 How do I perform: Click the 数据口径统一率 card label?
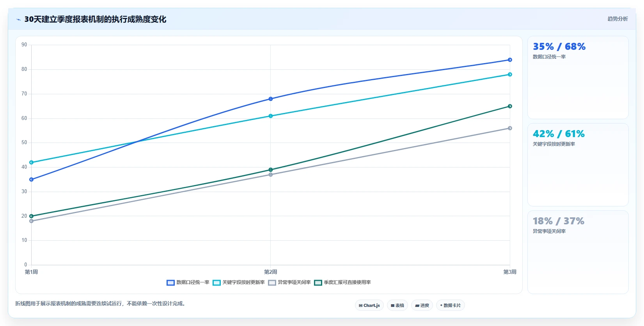549,57
